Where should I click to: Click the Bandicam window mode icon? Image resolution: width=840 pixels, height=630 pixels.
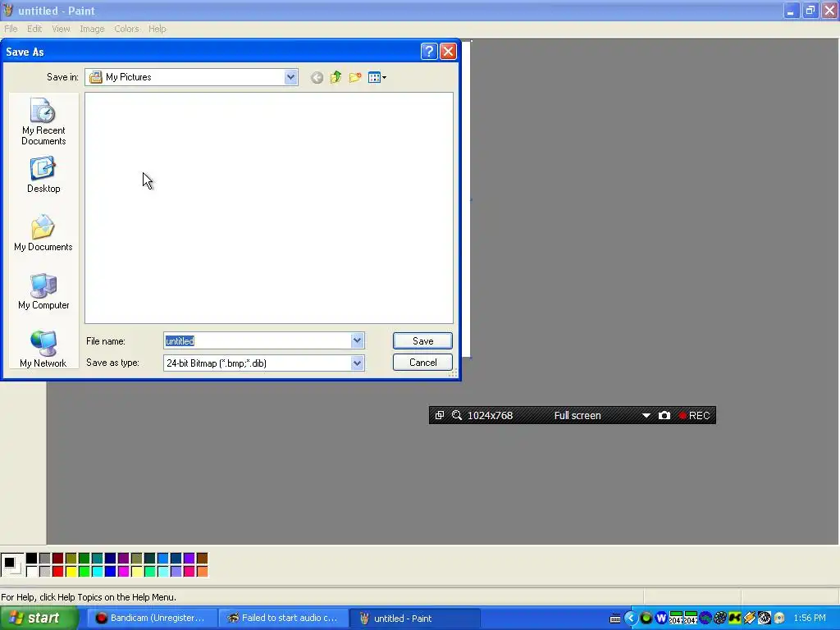(x=440, y=415)
